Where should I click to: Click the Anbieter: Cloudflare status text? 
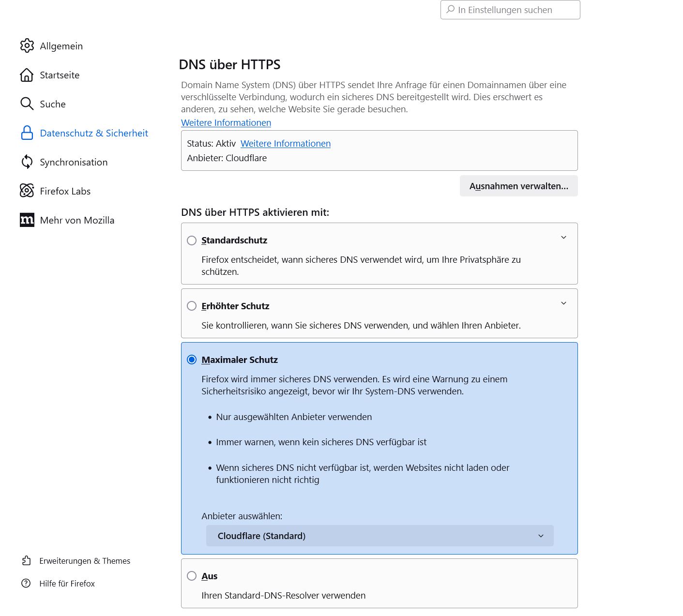pos(227,158)
